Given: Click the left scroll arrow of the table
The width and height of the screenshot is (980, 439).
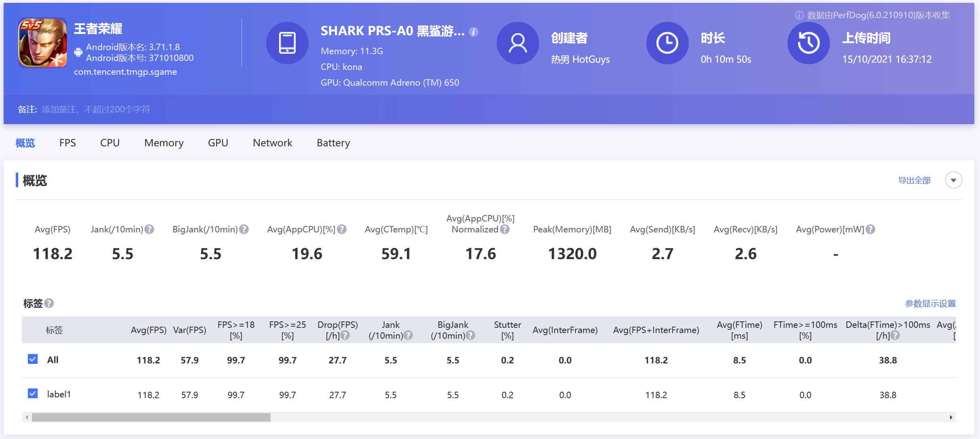Looking at the screenshot, I should [x=27, y=417].
